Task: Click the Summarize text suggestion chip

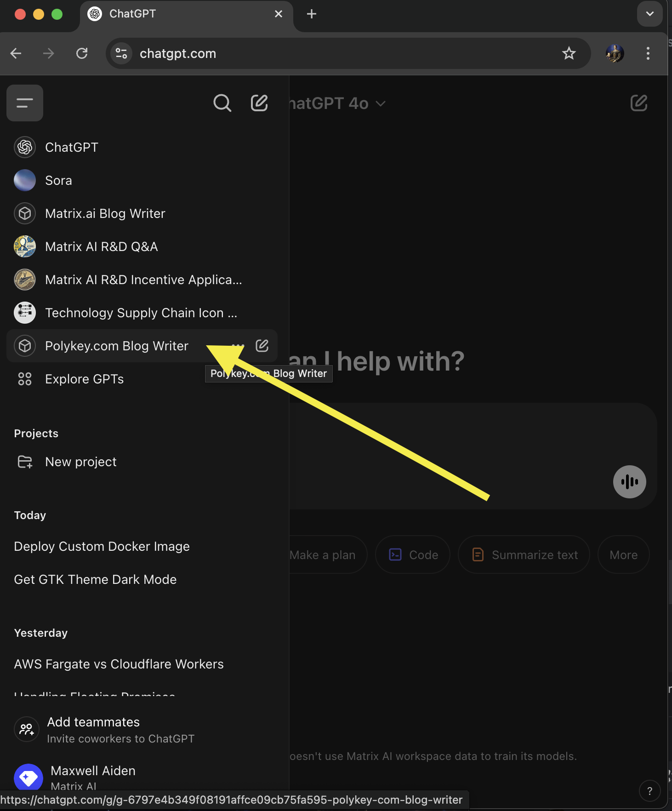Action: (524, 555)
